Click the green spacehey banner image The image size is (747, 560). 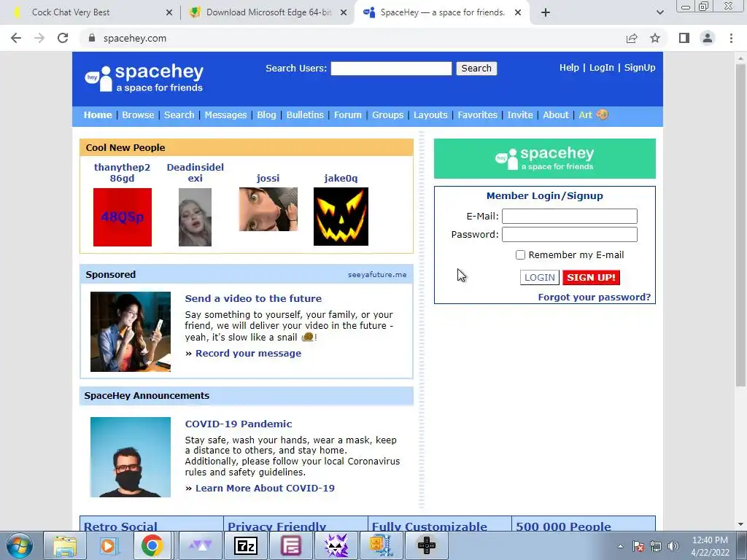(544, 158)
